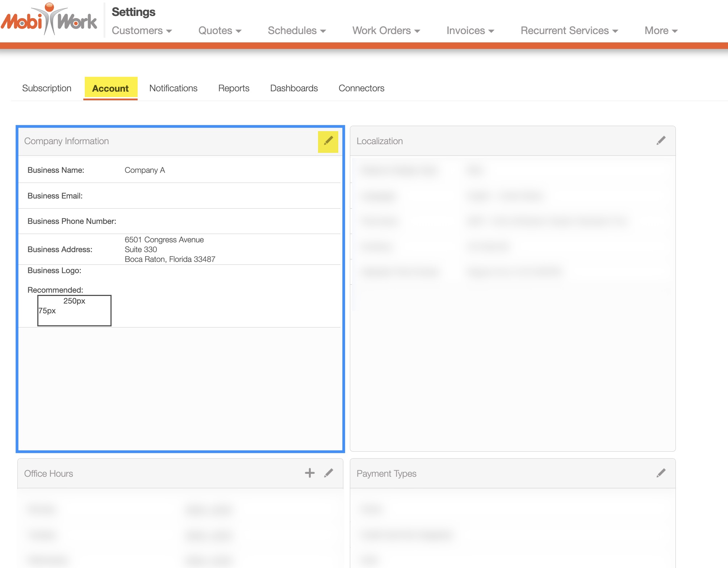Edit Company Information with pencil icon
728x568 pixels.
[x=328, y=141]
